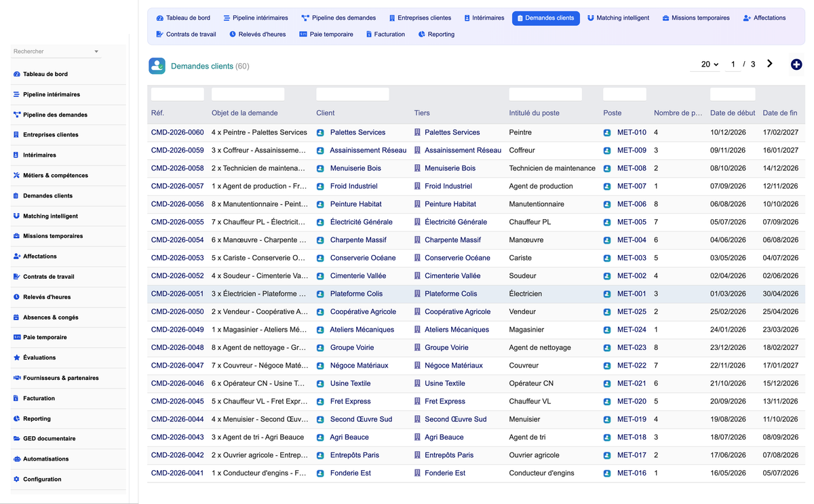This screenshot has width=814, height=504.
Task: Click poste icon next to MET-010
Action: 607,133
